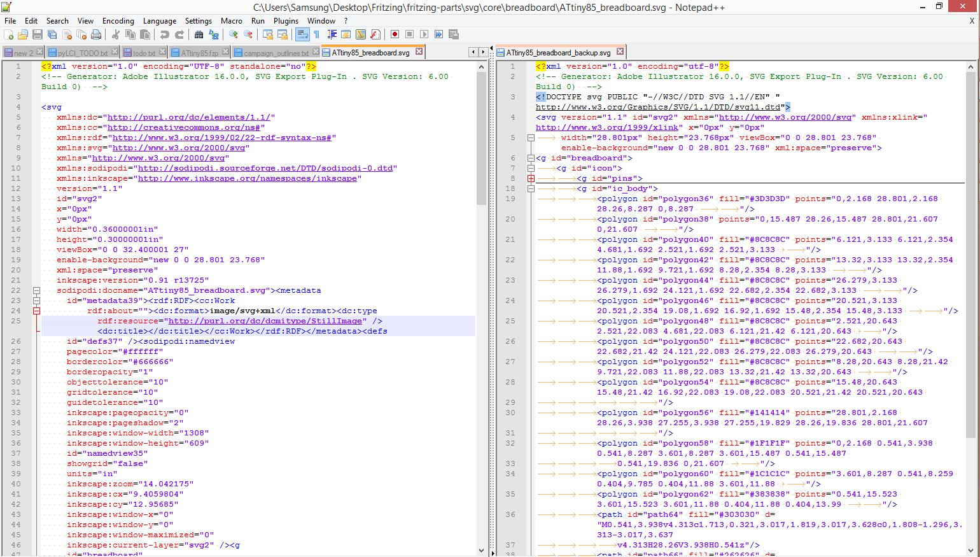The width and height of the screenshot is (980, 557).
Task: Collapse red fold marker at left line 24
Action: click(37, 311)
